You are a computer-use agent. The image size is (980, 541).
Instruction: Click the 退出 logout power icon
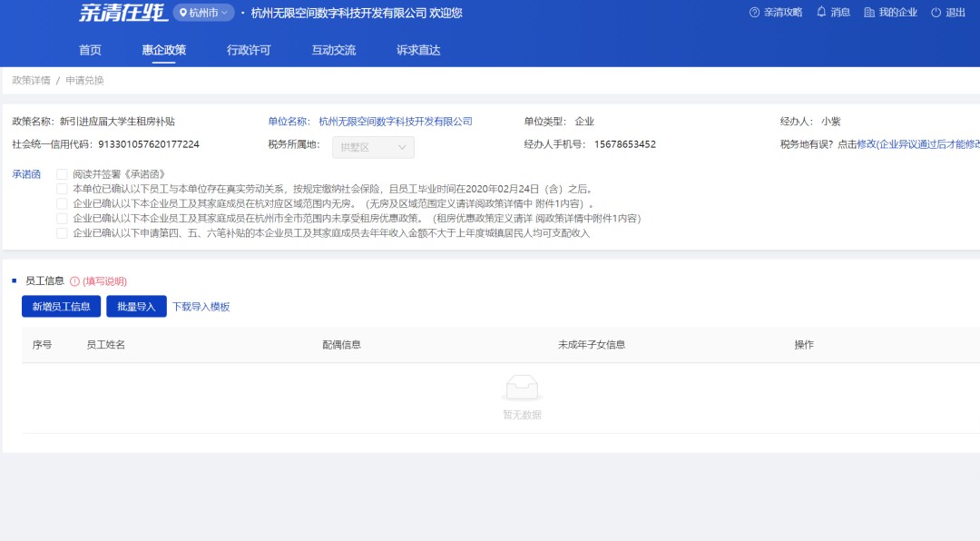[935, 13]
